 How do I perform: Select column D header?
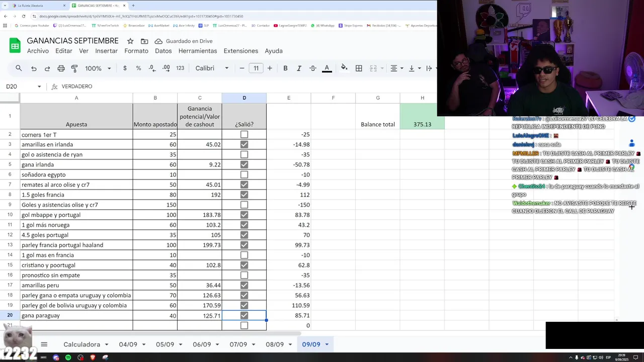pyautogui.click(x=244, y=98)
